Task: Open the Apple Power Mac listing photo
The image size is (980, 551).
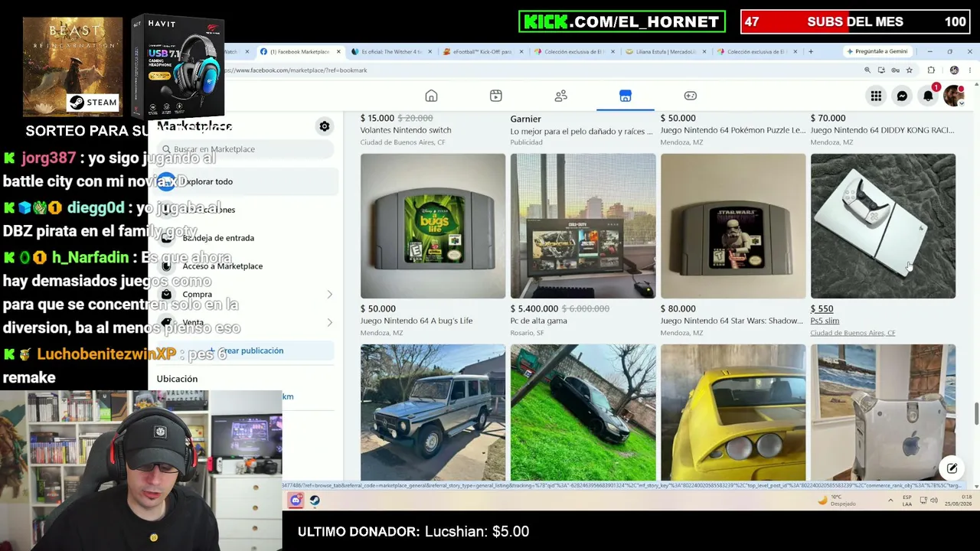Action: coord(884,412)
